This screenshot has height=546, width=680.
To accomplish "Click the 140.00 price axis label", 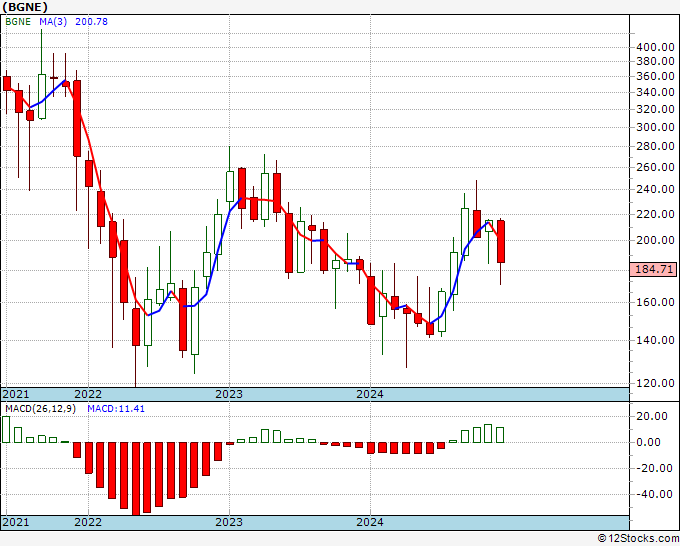I will tap(655, 340).
